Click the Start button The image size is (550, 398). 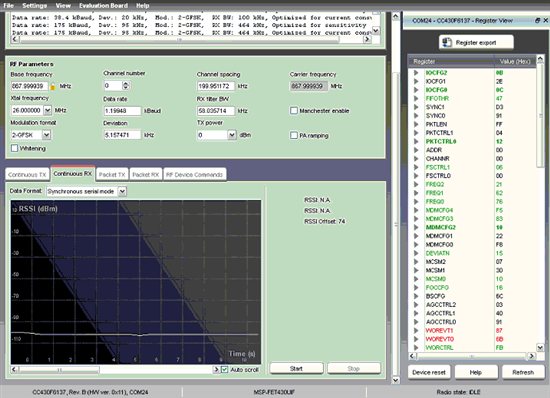296,369
